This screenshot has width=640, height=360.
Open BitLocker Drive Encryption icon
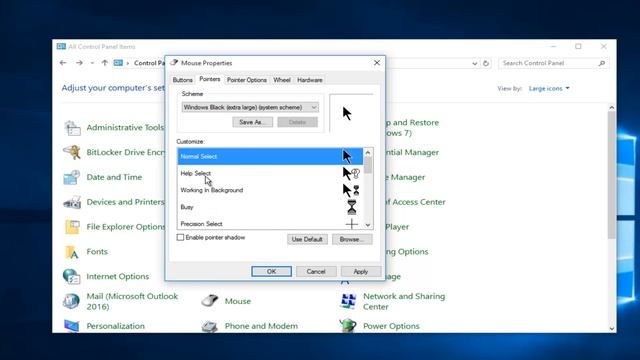[x=72, y=152]
